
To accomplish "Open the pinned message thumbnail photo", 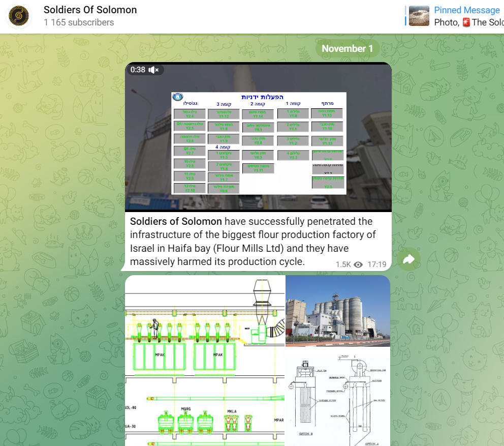I will pos(419,16).
